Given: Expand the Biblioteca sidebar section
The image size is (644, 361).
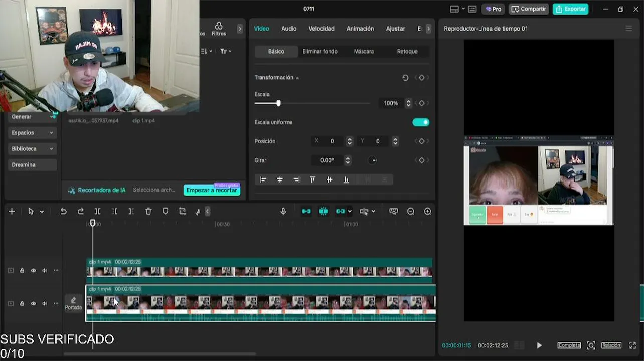Looking at the screenshot, I should point(33,149).
